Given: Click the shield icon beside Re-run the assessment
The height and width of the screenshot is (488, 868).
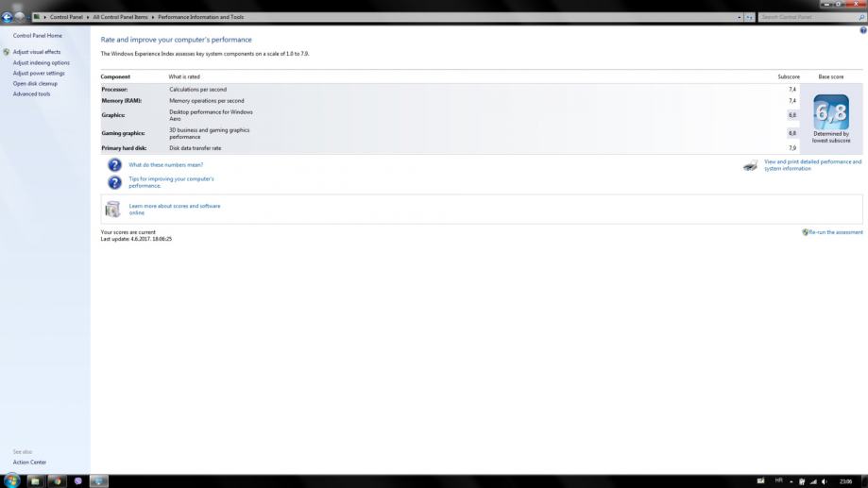Looking at the screenshot, I should (x=805, y=232).
